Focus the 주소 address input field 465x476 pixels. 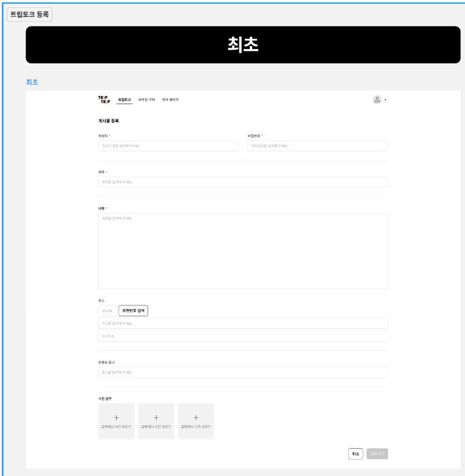243,324
